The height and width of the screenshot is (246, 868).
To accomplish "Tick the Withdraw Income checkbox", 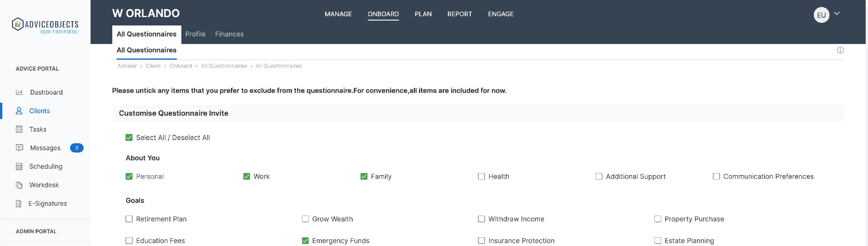I will tap(481, 219).
